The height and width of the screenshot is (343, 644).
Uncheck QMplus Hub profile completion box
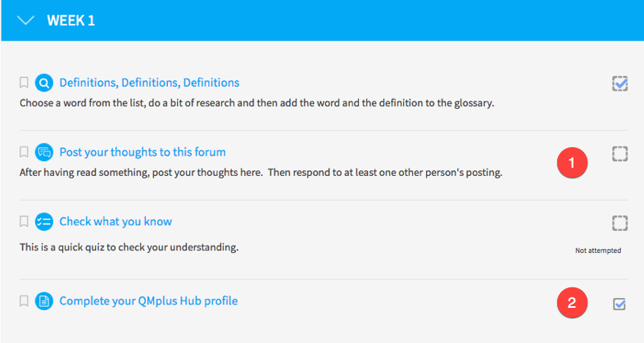pyautogui.click(x=619, y=304)
